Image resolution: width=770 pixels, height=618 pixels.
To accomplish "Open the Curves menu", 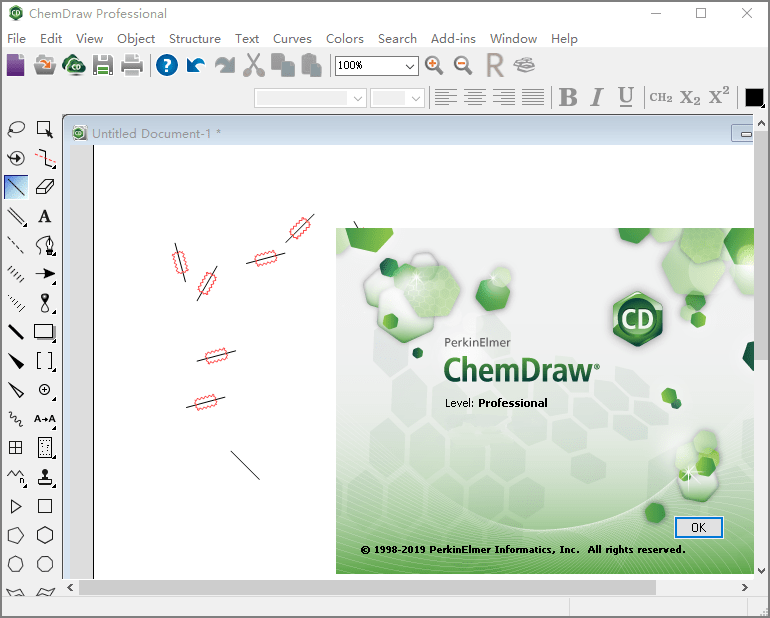I will 292,38.
